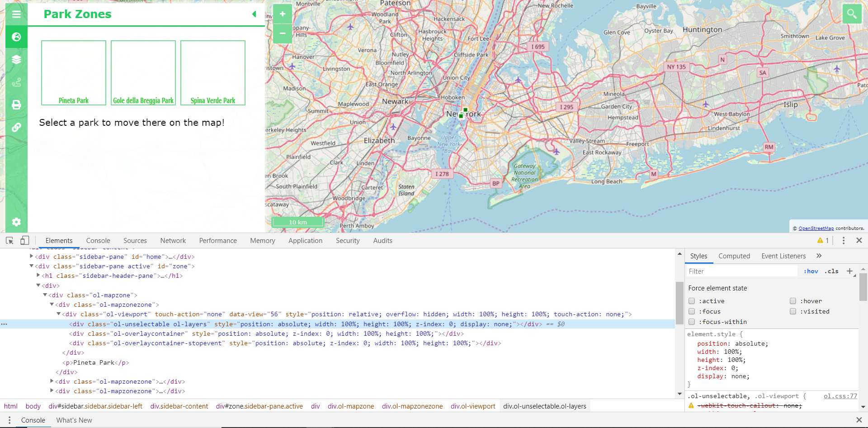Enable the :visited forced state
Image resolution: width=868 pixels, height=428 pixels.
[793, 311]
